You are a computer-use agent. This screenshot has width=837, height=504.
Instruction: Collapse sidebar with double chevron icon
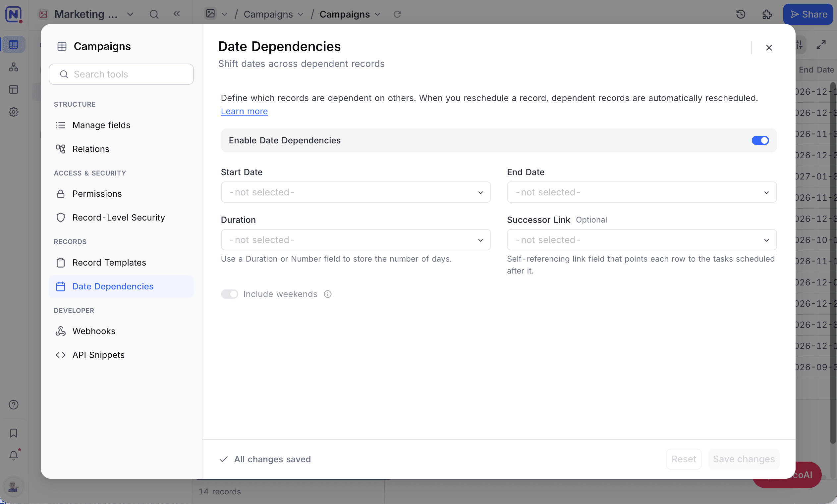pyautogui.click(x=177, y=14)
